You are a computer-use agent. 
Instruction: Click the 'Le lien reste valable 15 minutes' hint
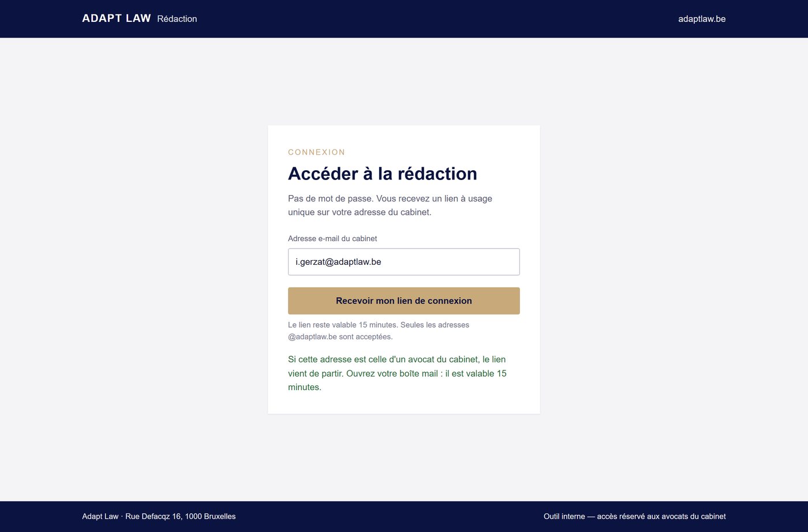(x=379, y=331)
